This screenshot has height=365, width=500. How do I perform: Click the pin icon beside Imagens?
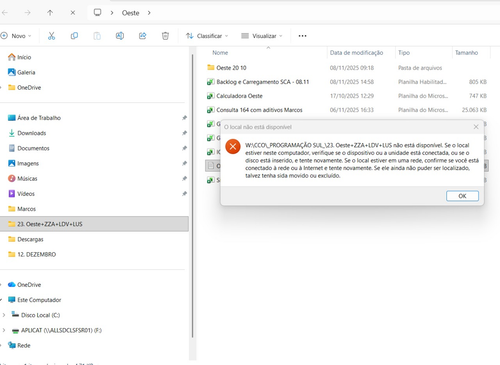[184, 163]
